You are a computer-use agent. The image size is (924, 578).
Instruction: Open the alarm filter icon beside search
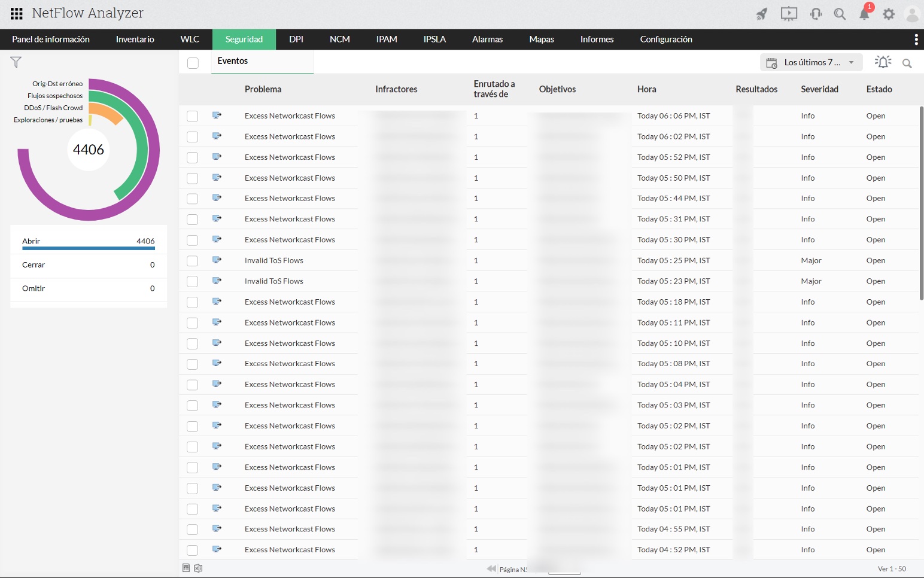click(x=882, y=62)
